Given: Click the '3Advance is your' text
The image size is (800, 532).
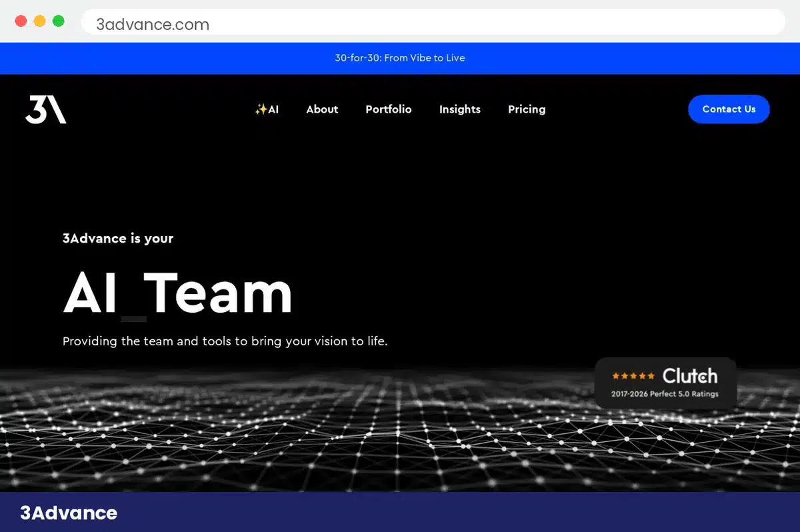Looking at the screenshot, I should [118, 239].
